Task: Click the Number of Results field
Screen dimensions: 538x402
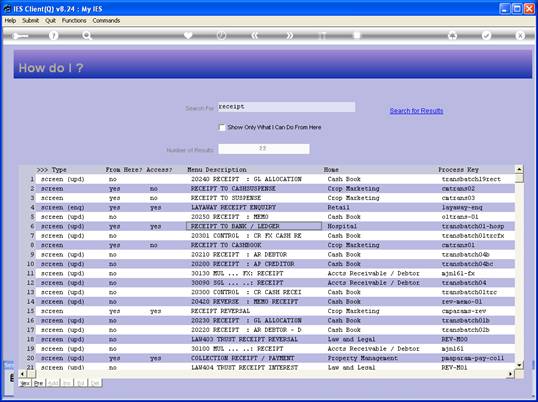Action: [x=264, y=149]
